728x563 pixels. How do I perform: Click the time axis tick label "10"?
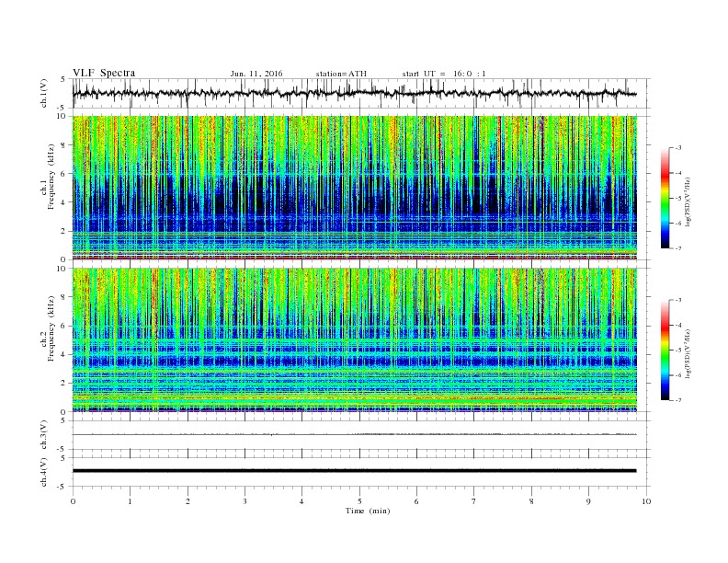[x=646, y=501]
